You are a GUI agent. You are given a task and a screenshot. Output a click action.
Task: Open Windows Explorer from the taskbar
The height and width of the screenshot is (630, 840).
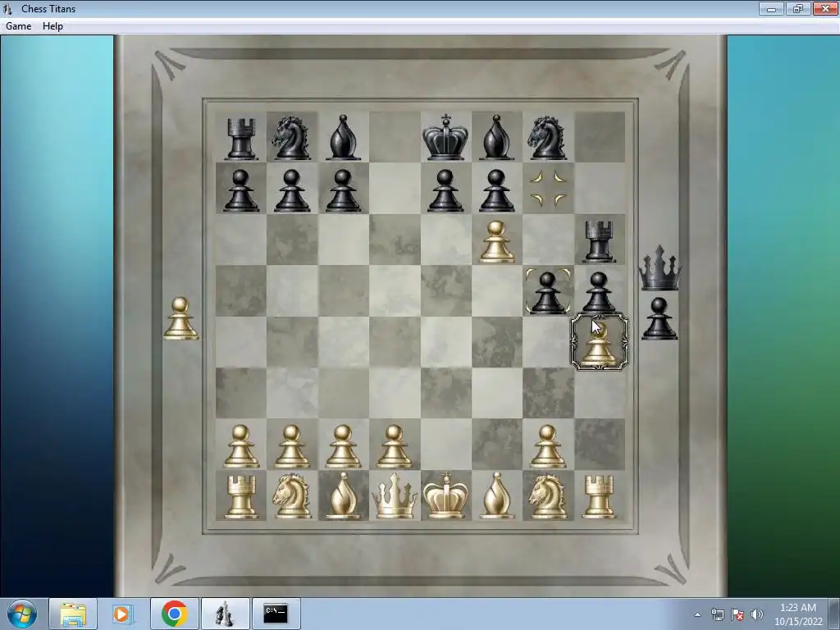[73, 614]
